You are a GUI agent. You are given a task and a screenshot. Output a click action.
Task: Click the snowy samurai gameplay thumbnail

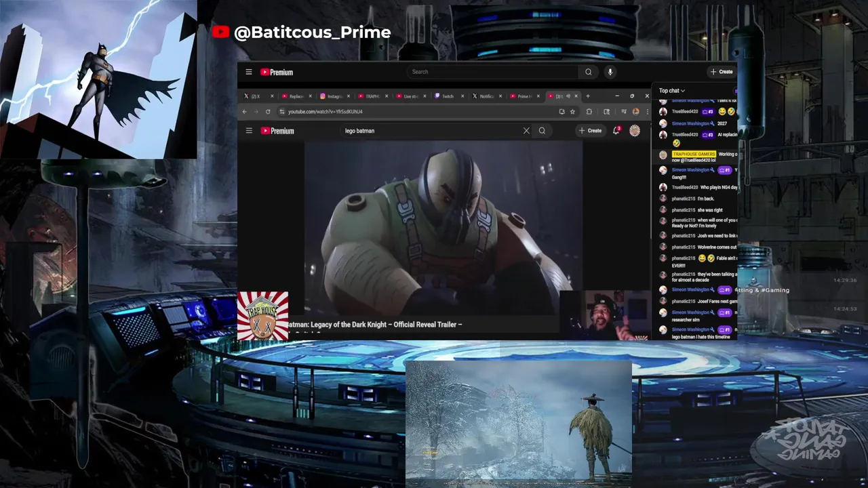coord(519,424)
